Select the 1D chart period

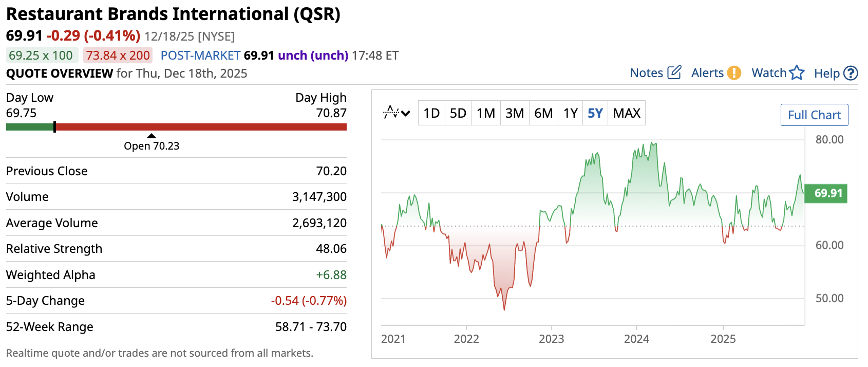pyautogui.click(x=431, y=113)
